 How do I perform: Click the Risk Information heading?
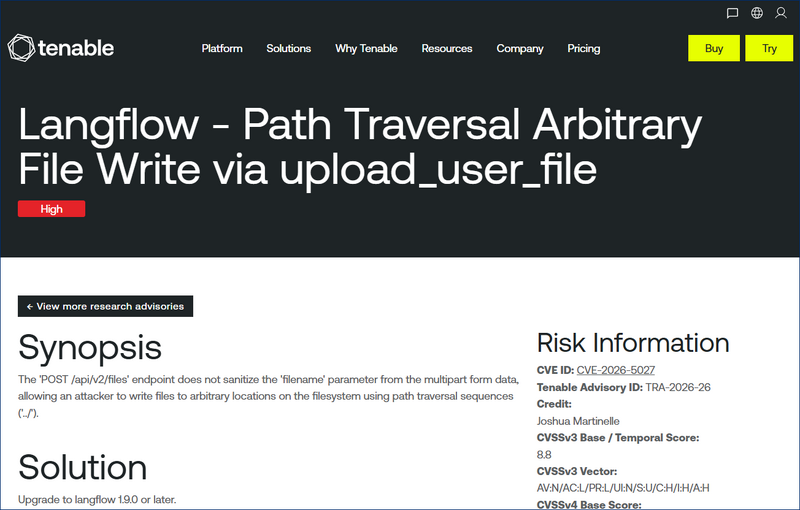click(633, 343)
